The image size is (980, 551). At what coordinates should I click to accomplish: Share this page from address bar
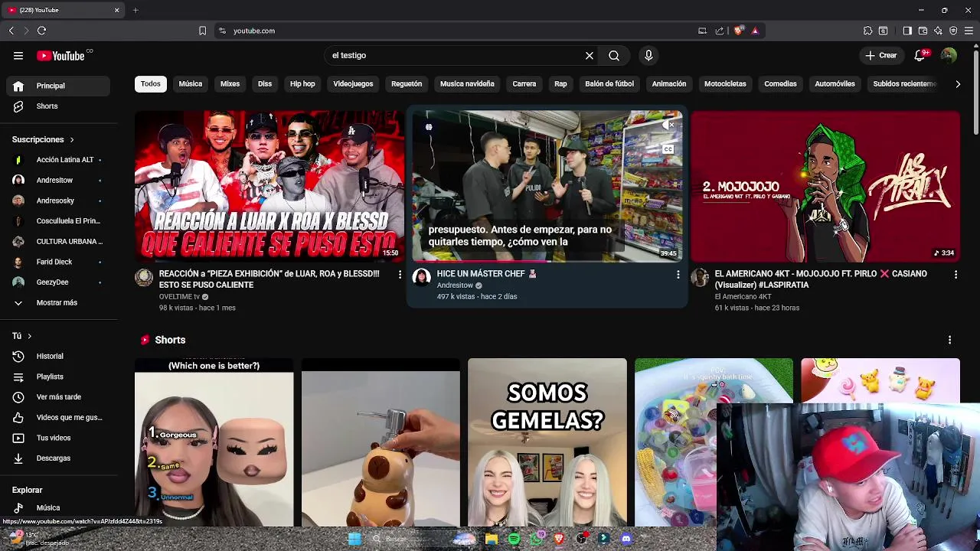[x=720, y=31]
